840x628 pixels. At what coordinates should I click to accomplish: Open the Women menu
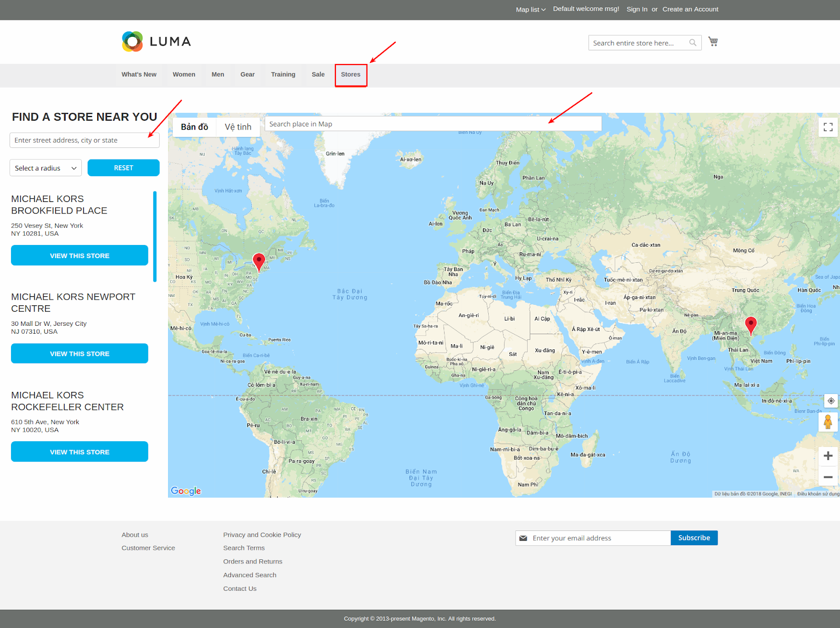(184, 74)
